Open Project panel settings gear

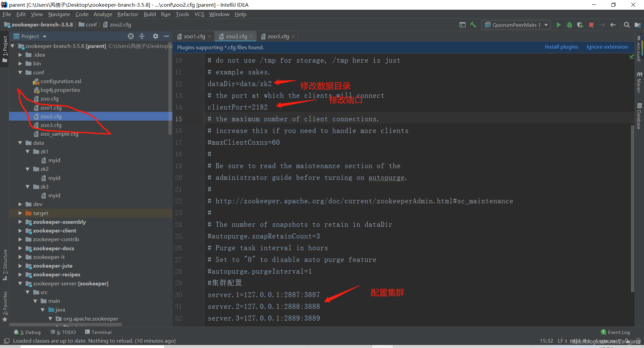click(155, 36)
